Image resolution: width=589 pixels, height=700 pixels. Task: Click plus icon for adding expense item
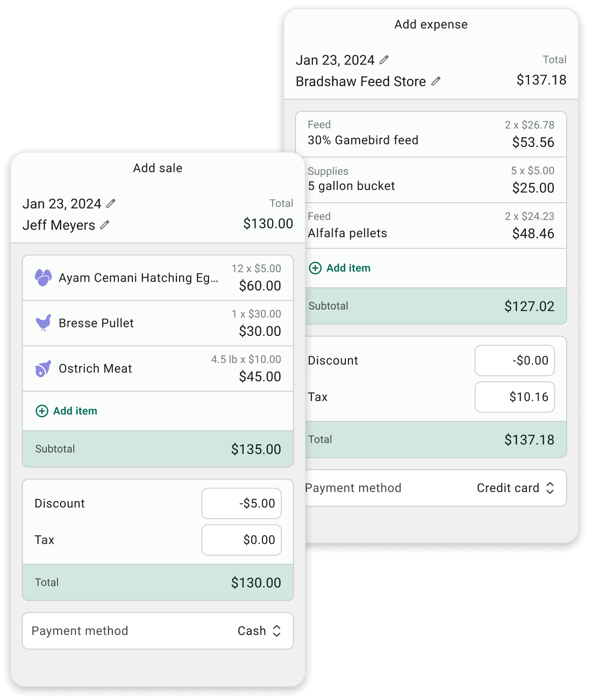[x=315, y=268]
